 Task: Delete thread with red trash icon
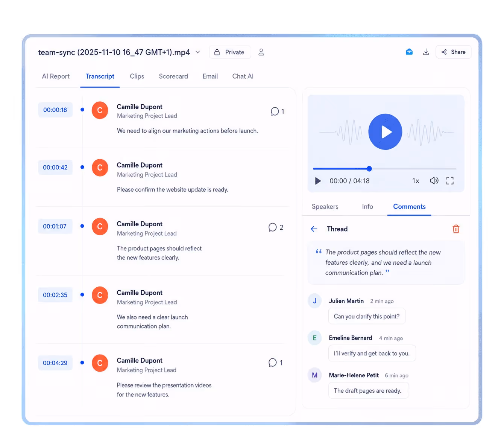point(456,229)
